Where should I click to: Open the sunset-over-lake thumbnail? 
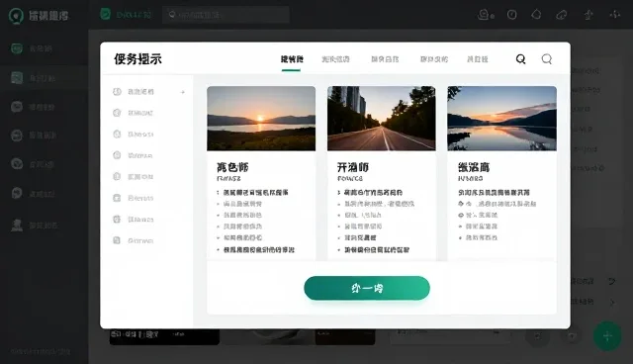tap(261, 119)
